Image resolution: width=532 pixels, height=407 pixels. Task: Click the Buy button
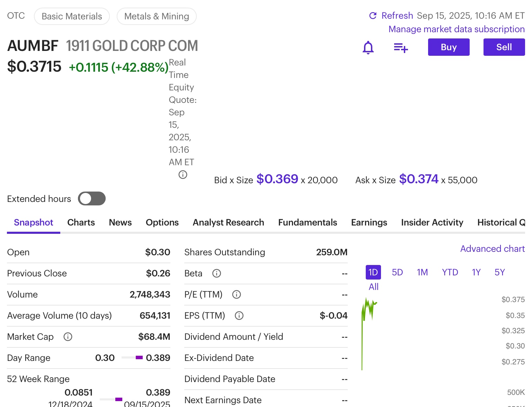[x=449, y=47]
